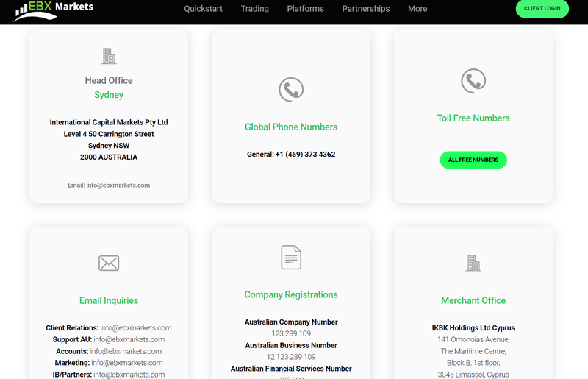Image resolution: width=588 pixels, height=379 pixels.
Task: Click the Head Office email address
Action: (x=118, y=185)
